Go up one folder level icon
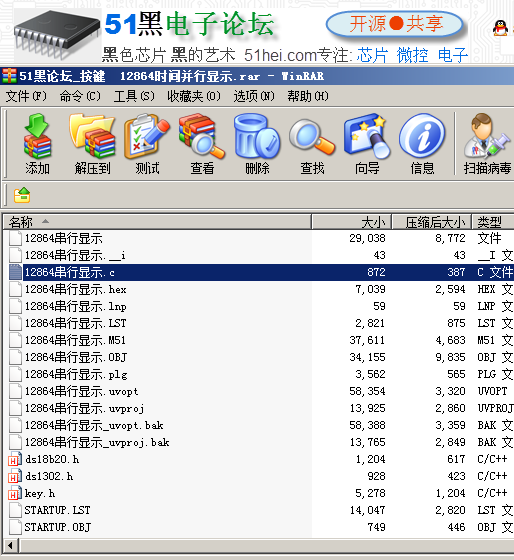The height and width of the screenshot is (560, 514). click(22, 195)
